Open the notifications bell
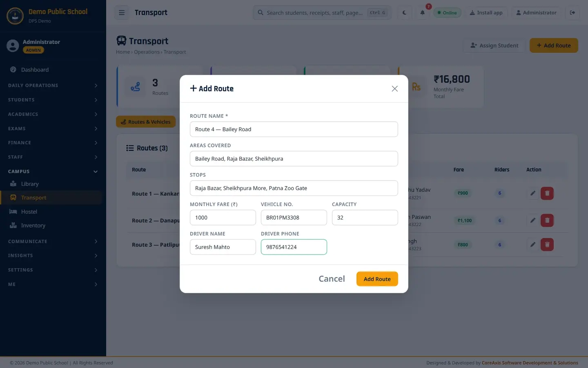The image size is (588, 368). (423, 13)
